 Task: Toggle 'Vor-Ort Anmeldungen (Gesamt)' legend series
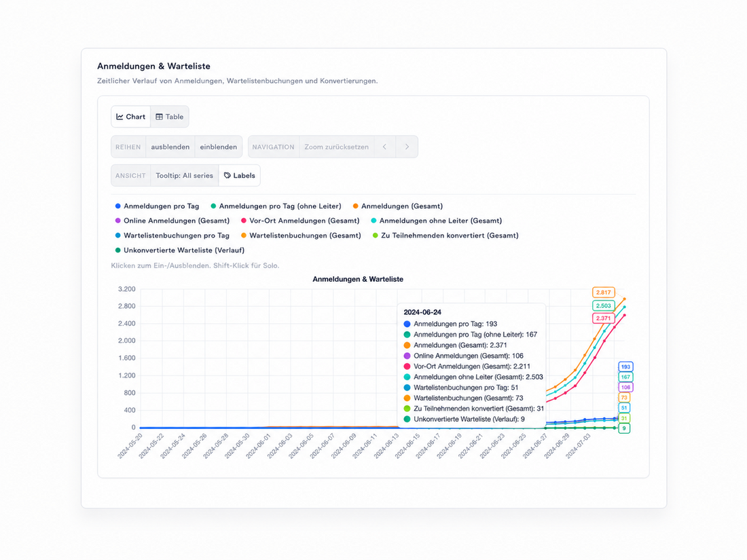301,221
